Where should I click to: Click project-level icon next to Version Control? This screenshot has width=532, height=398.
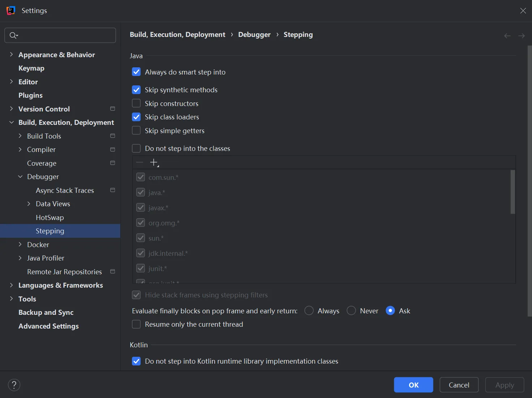point(112,109)
